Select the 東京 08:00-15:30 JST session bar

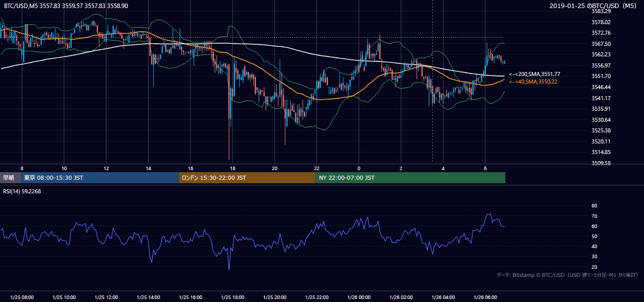click(100, 178)
